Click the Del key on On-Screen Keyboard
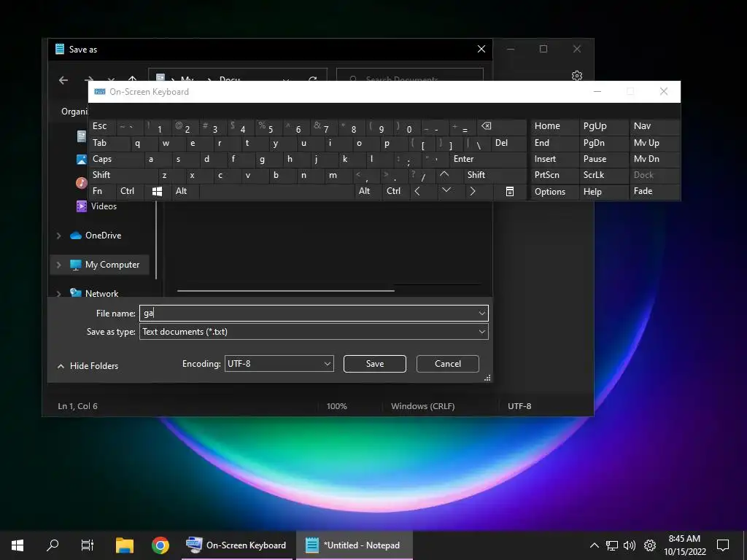This screenshot has height=560, width=747. [508, 143]
